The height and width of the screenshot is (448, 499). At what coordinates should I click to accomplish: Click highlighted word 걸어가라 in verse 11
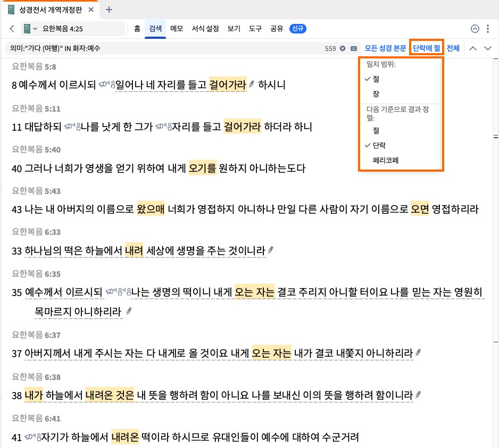[243, 126]
